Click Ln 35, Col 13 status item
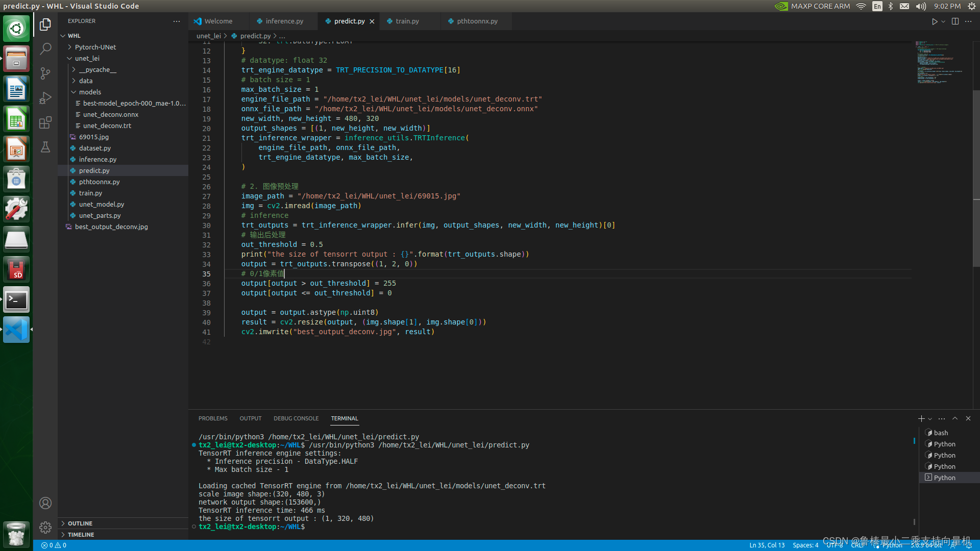The height and width of the screenshot is (551, 980). click(767, 545)
